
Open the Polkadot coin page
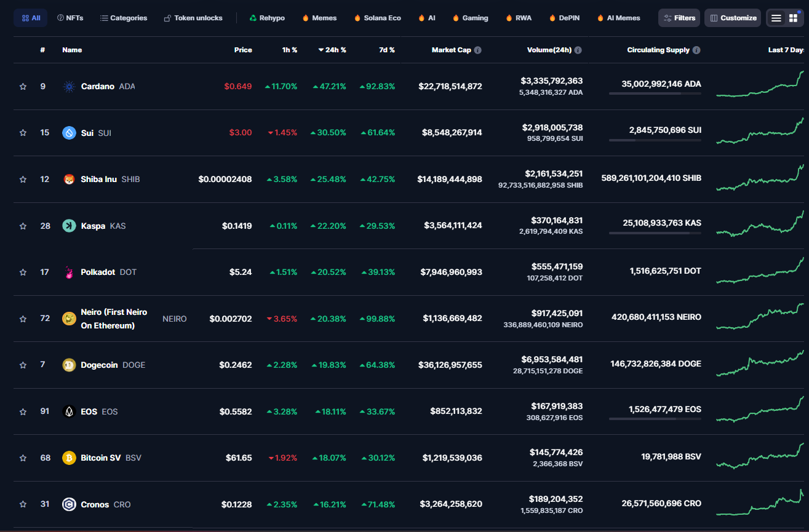(98, 272)
